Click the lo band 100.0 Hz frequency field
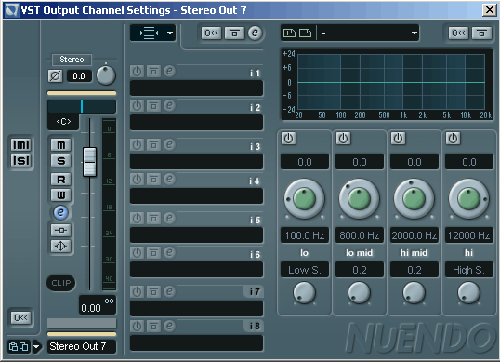The height and width of the screenshot is (362, 500). tap(305, 235)
